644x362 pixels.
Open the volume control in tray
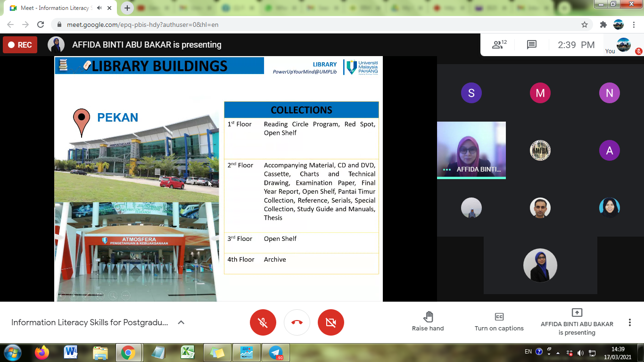(x=580, y=353)
